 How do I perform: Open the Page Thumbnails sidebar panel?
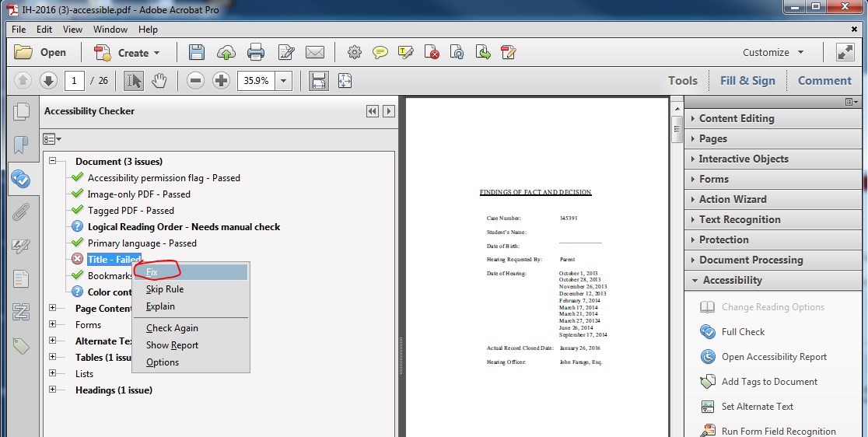[21, 111]
